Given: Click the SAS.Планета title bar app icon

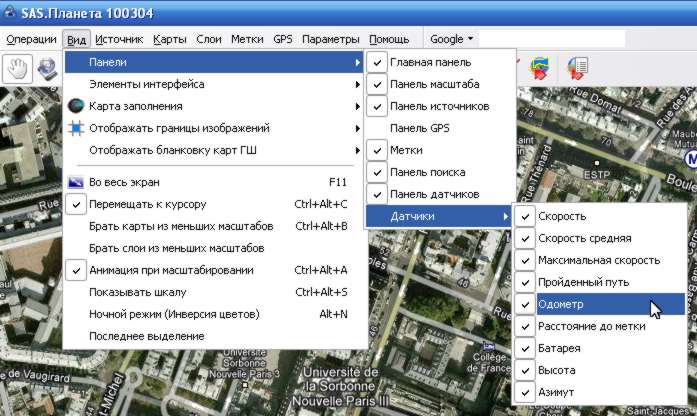Looking at the screenshot, I should [x=10, y=12].
